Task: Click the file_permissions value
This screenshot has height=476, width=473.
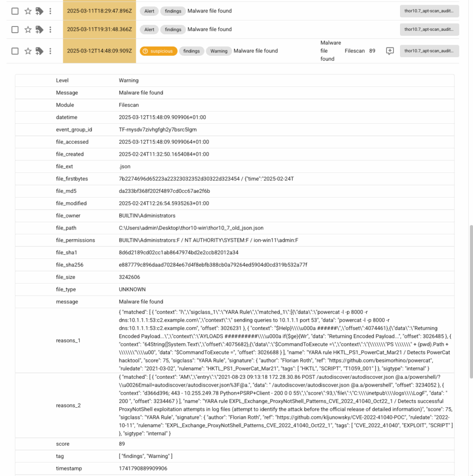Action: click(x=208, y=240)
